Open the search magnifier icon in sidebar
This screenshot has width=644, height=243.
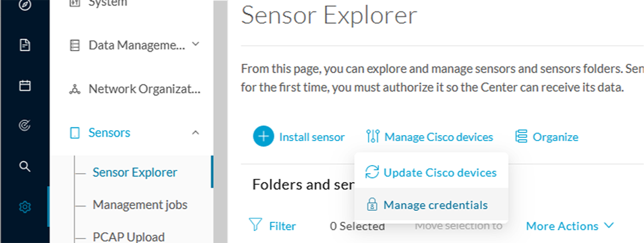(x=25, y=166)
